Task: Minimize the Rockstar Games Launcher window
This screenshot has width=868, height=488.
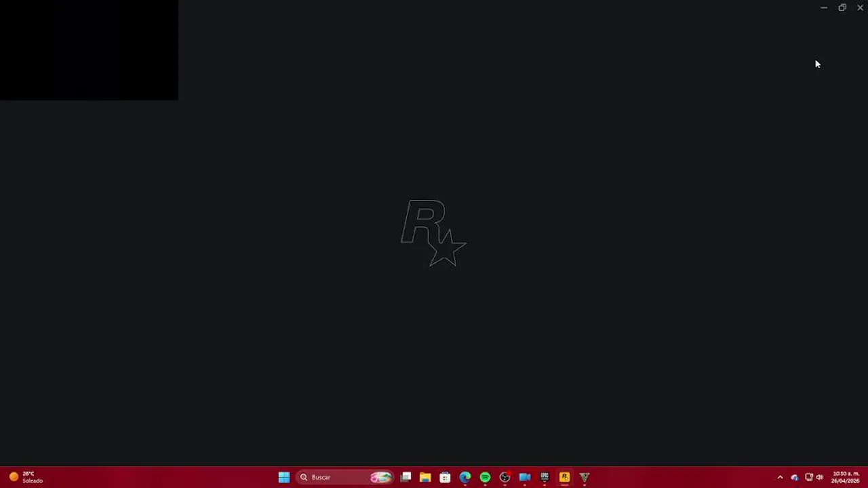Action: coord(824,7)
